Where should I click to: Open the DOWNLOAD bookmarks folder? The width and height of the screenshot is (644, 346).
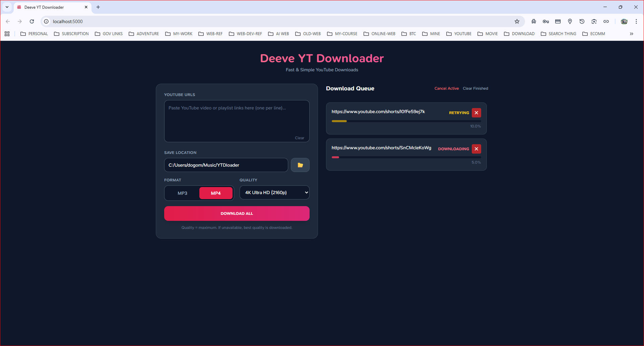click(519, 34)
